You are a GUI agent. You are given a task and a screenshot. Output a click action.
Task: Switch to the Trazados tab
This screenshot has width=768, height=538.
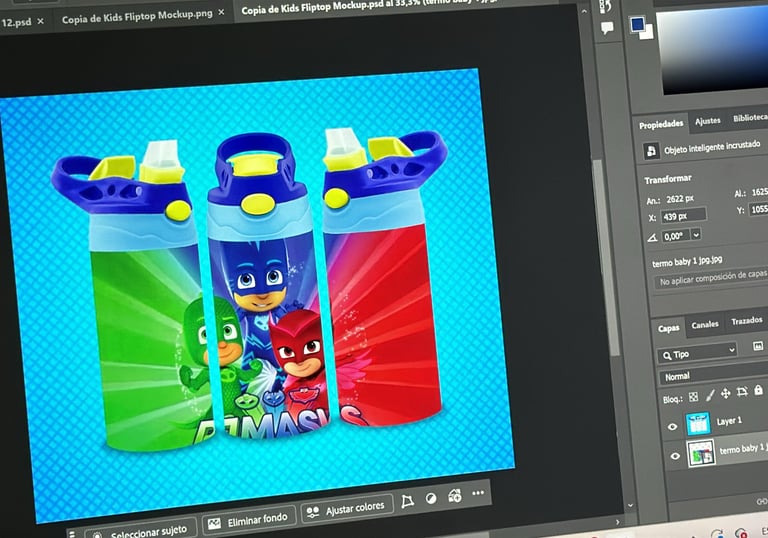(x=746, y=321)
